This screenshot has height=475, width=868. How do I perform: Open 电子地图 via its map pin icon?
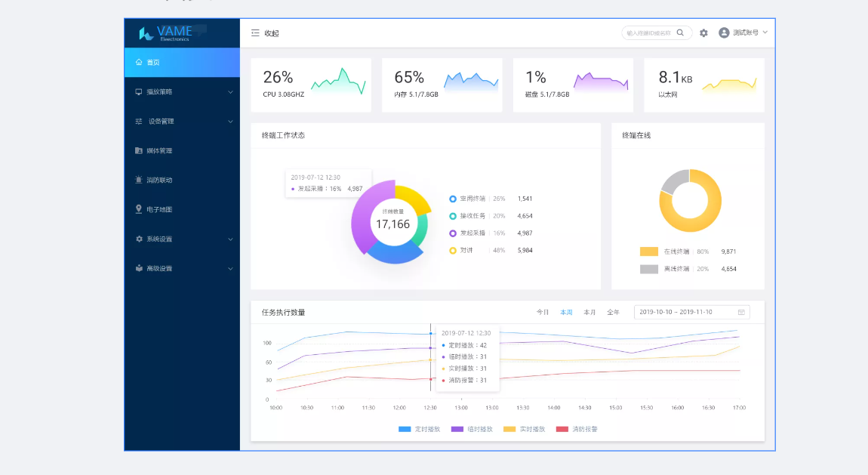click(x=139, y=209)
